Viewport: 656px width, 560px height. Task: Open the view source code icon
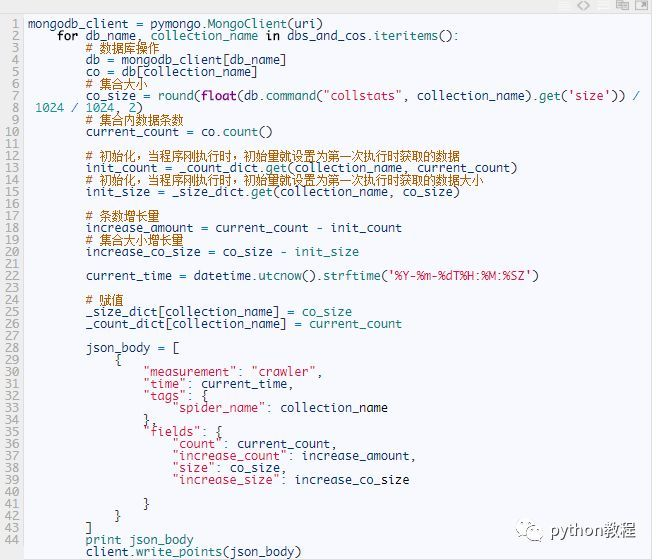point(584,5)
